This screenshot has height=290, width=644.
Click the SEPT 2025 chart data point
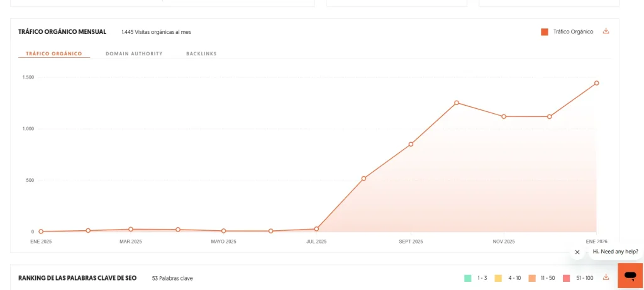coord(411,144)
